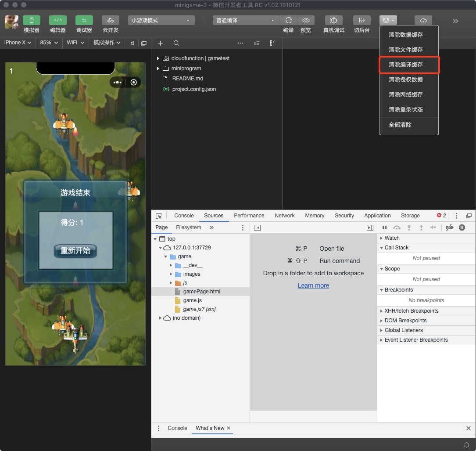Toggle the debugger sidebar pane
This screenshot has width=476, height=451.
pos(370,227)
